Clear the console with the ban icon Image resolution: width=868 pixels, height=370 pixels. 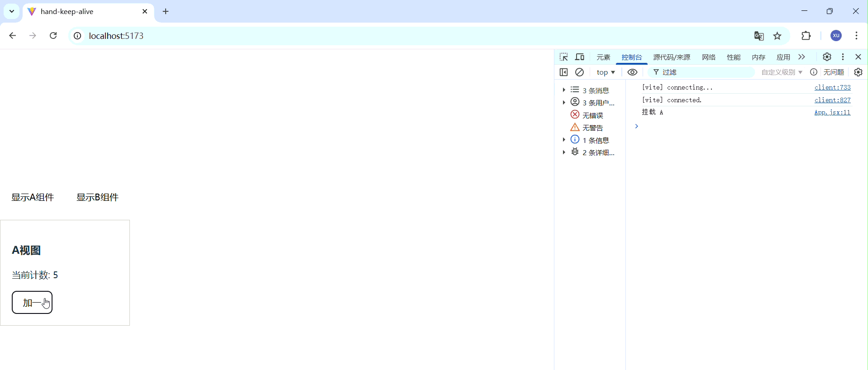(579, 72)
